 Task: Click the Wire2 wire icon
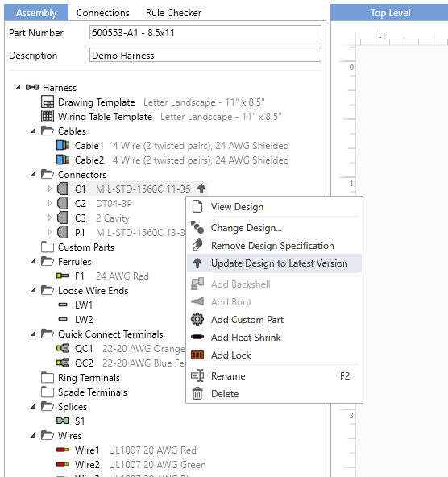point(63,465)
